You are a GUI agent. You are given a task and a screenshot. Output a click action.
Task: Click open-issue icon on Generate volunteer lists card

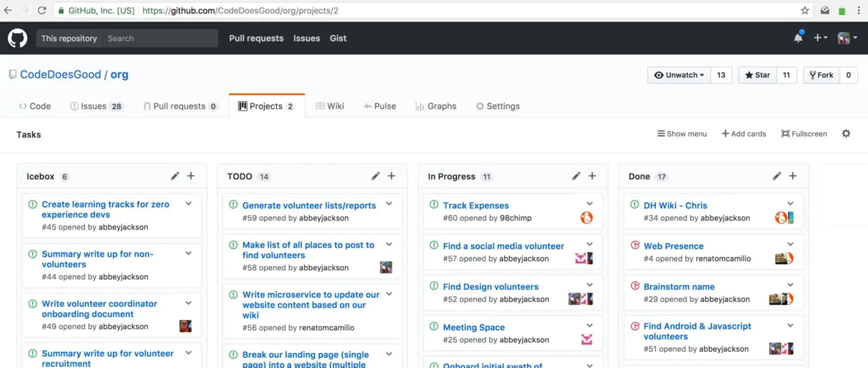[234, 204]
